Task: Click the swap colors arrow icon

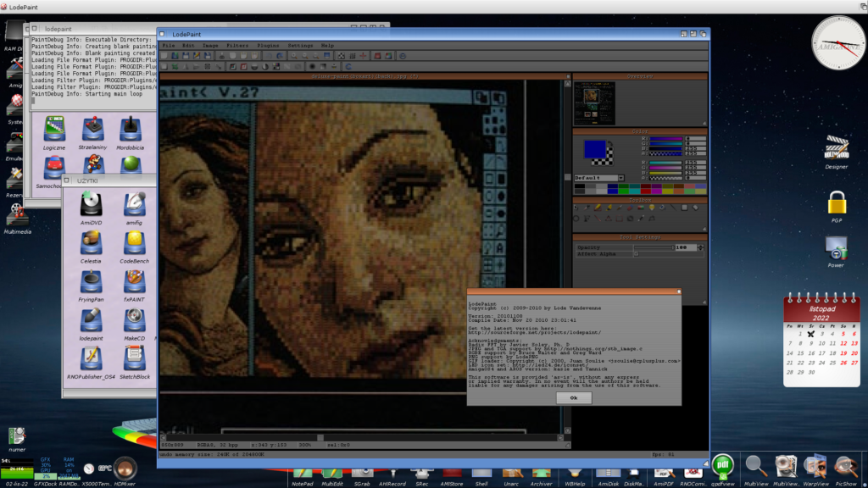Action: (610, 143)
